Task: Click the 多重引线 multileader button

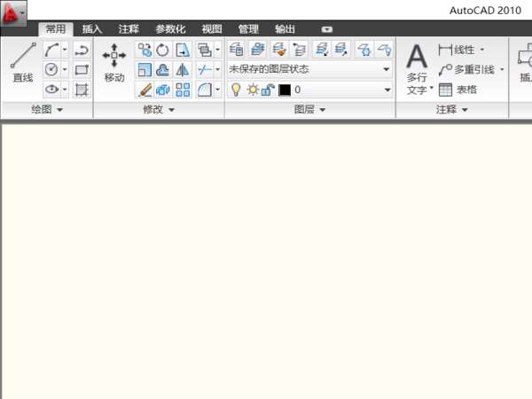Action: pos(466,69)
